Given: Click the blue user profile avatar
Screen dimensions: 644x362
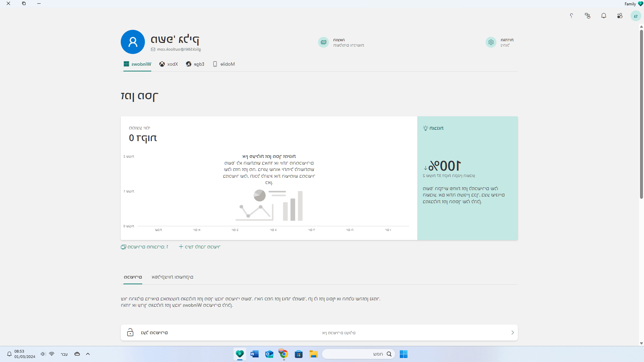Looking at the screenshot, I should [132, 42].
